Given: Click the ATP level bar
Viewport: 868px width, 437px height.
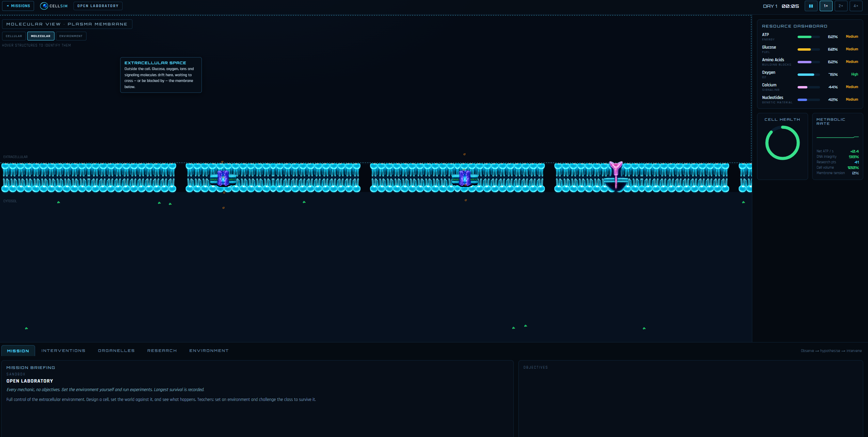Looking at the screenshot, I should (x=809, y=37).
